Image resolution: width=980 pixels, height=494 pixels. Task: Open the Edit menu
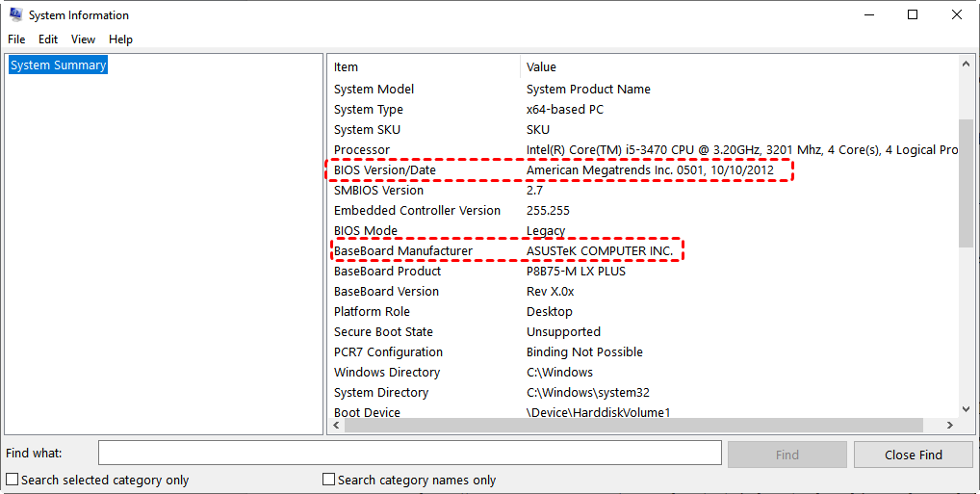coord(48,39)
